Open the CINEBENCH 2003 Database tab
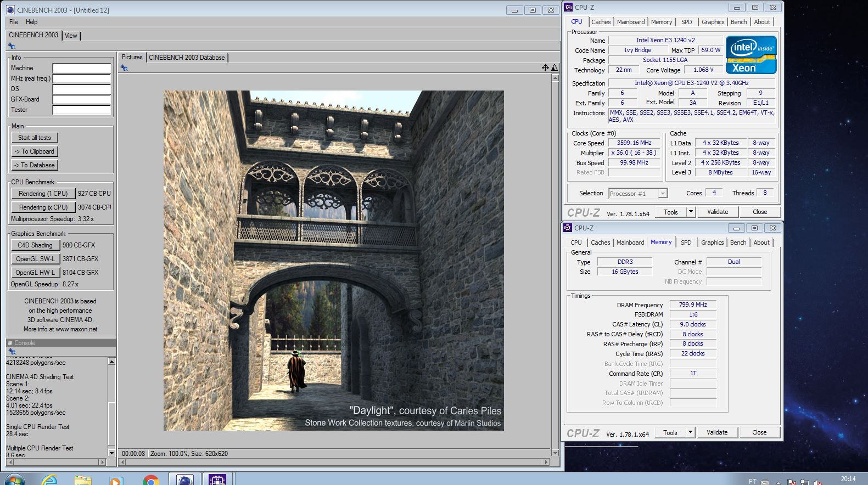868x485 pixels. (x=187, y=58)
